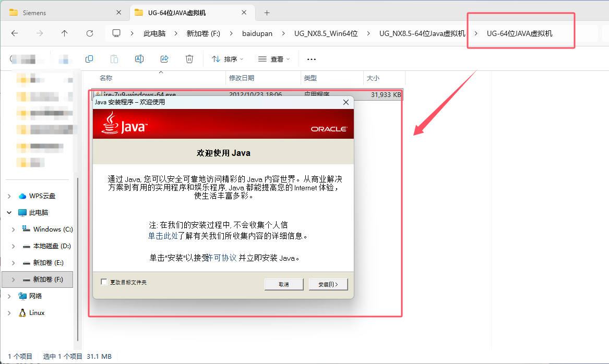Click 新加卷 (F:) breadcrumb in address bar
Image resolution: width=609 pixels, height=364 pixels.
[x=203, y=33]
